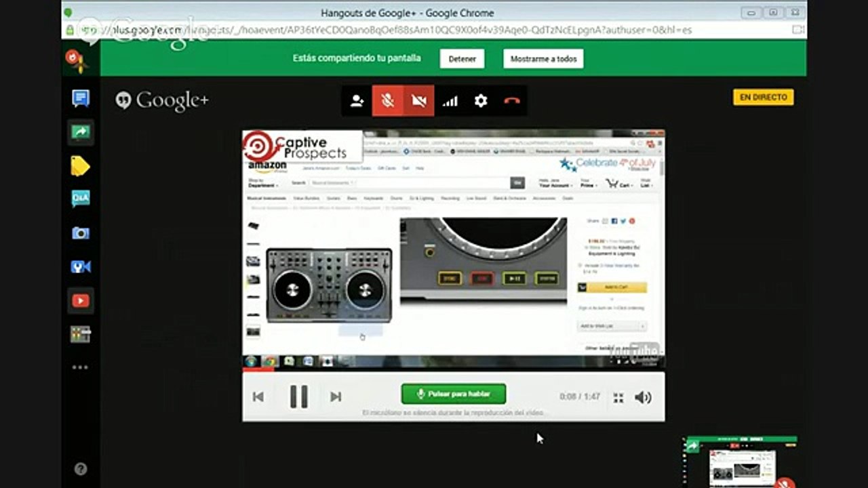The height and width of the screenshot is (488, 868).
Task: Click the Amazon Cart icon in the video
Action: 619,183
